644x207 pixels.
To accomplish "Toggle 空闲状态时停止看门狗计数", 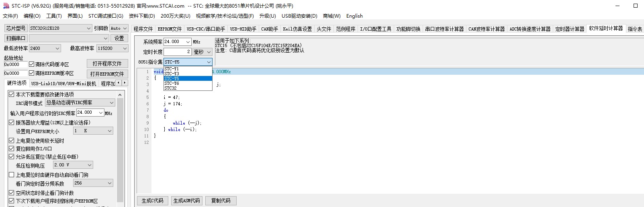I will tap(12, 193).
